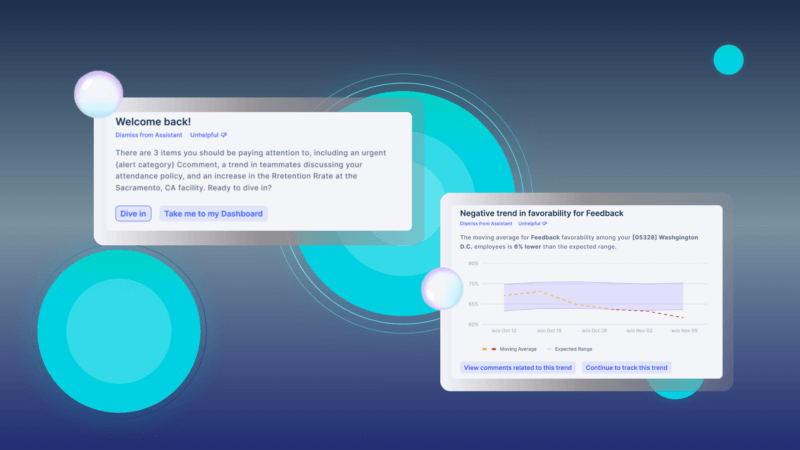
Task: Select Take me to my Dashboard
Action: point(213,213)
